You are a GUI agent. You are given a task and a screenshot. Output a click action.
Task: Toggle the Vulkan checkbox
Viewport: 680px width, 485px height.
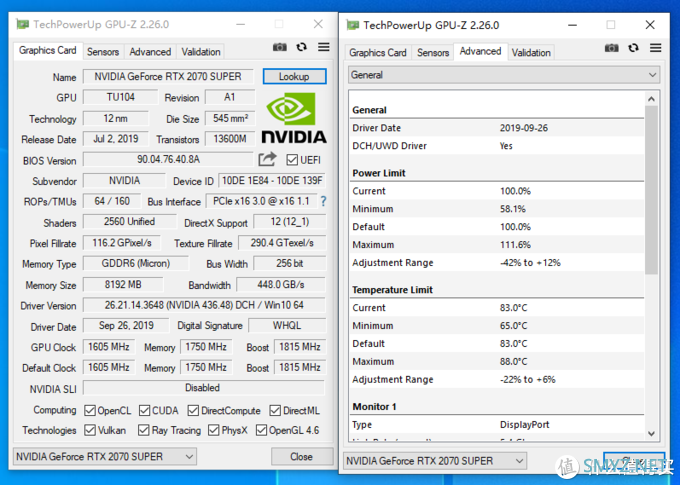(x=90, y=430)
